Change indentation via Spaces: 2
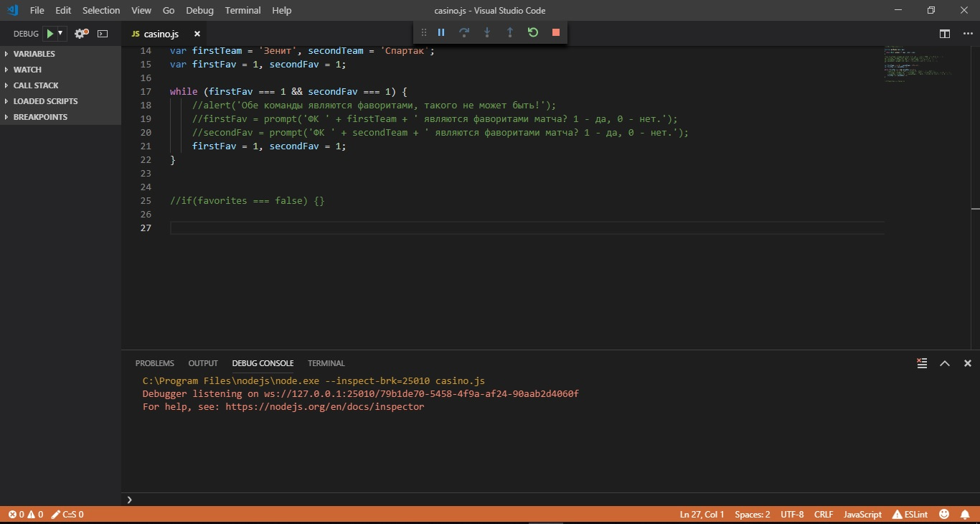Screen dimensions: 980x524 click(753, 515)
